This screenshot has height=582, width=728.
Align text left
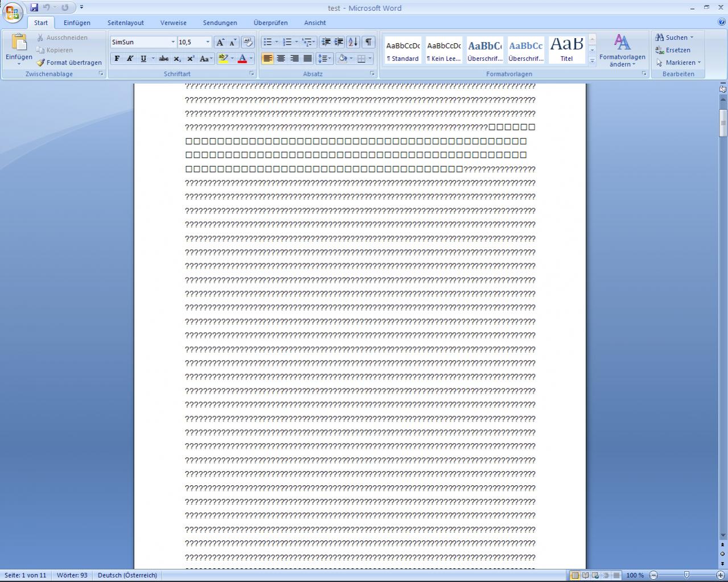pyautogui.click(x=268, y=59)
